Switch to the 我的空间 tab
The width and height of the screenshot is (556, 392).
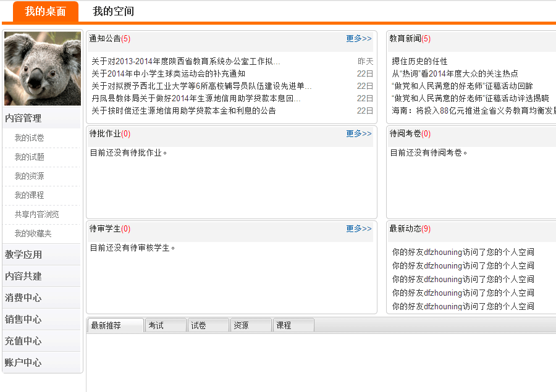(113, 11)
